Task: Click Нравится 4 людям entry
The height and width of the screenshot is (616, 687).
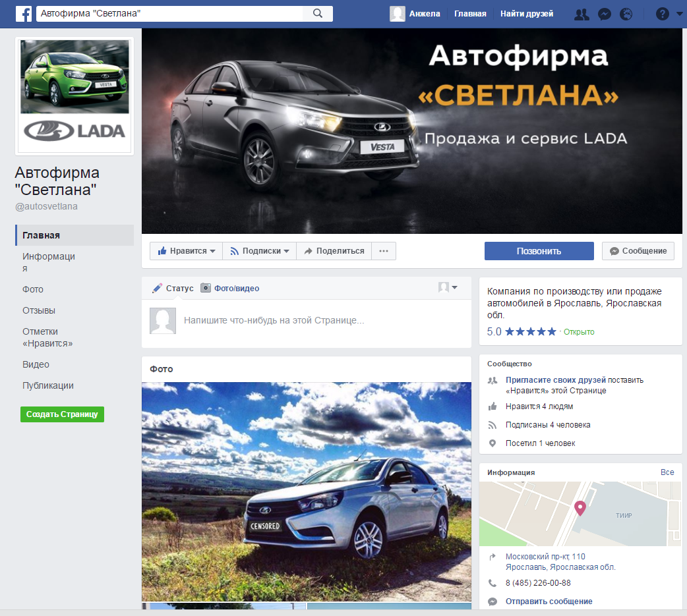Action: tap(539, 406)
